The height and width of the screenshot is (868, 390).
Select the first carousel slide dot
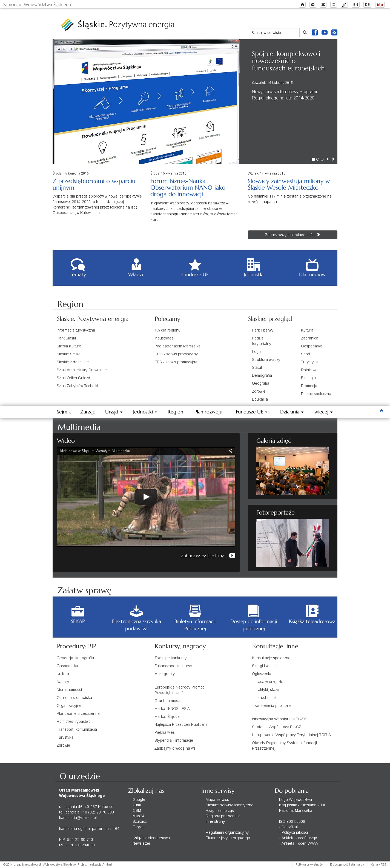click(313, 159)
